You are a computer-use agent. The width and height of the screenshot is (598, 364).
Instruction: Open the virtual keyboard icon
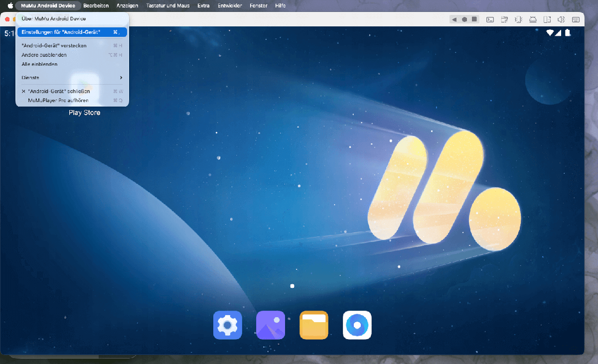tap(576, 19)
